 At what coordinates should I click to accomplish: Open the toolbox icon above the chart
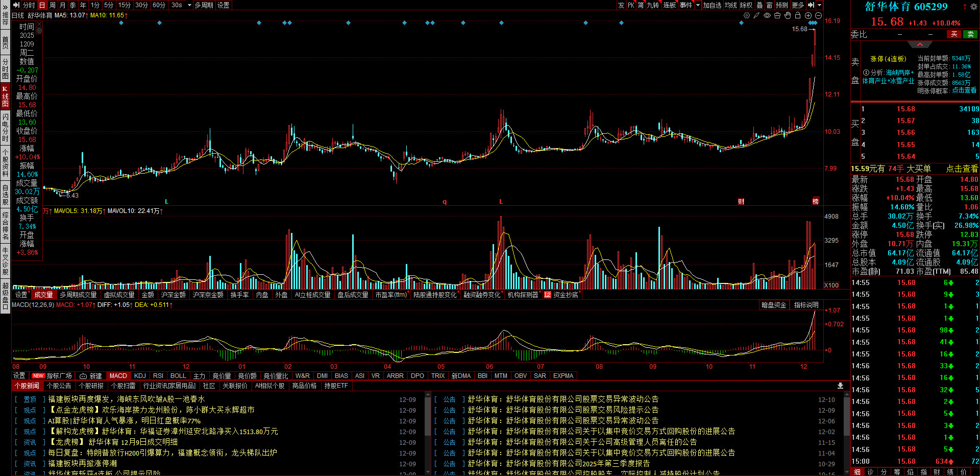[x=777, y=15]
